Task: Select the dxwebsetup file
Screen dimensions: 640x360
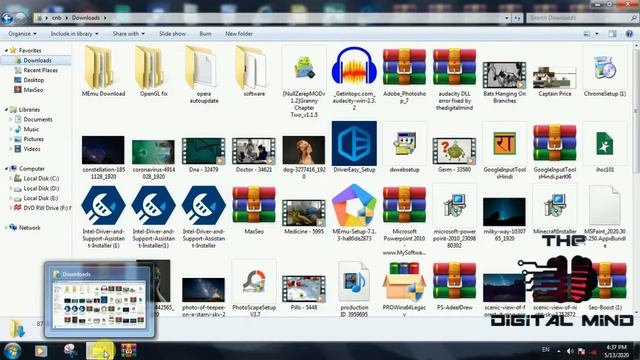Action: tap(404, 148)
